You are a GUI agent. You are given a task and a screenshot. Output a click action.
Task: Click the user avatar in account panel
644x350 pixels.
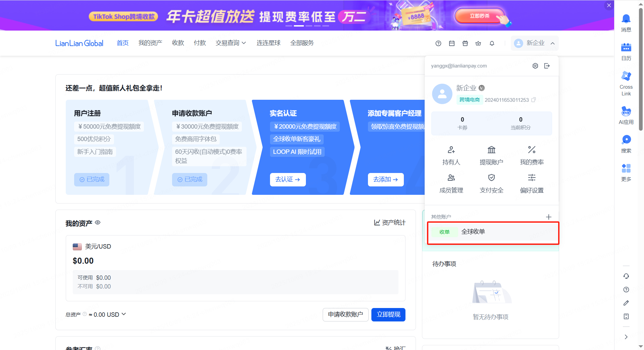[x=442, y=94]
